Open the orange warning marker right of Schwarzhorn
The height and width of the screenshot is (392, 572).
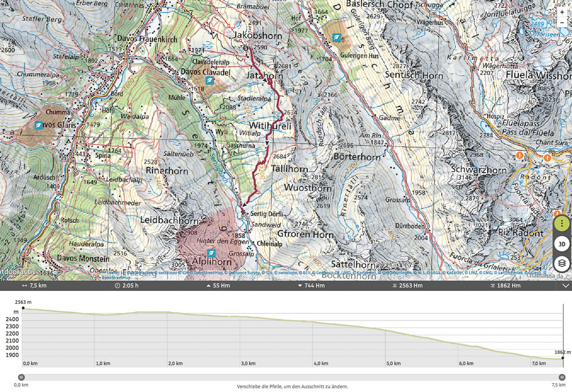[x=520, y=156]
